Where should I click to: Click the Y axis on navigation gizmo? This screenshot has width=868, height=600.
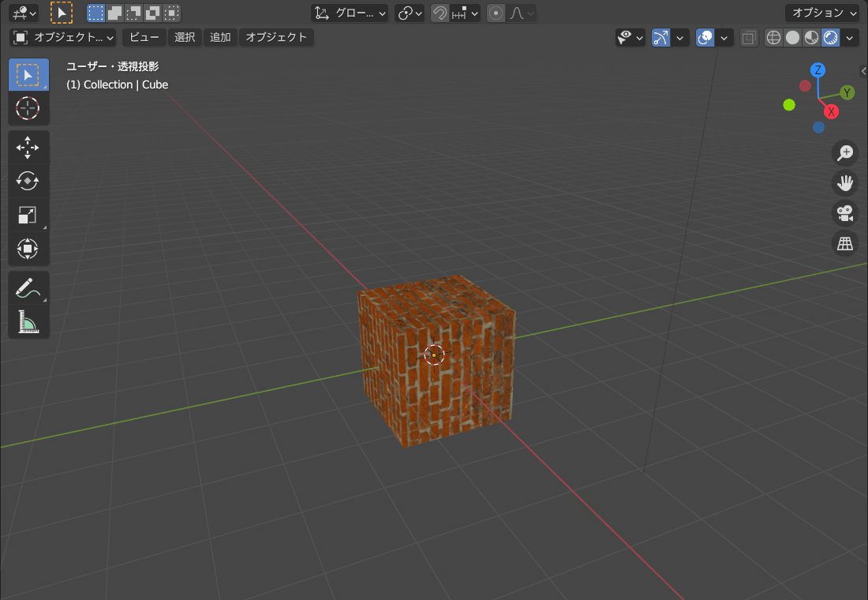(847, 92)
